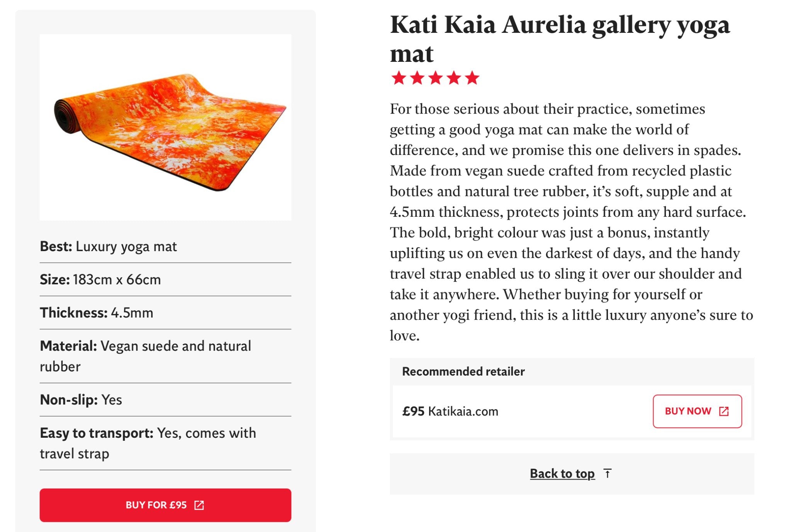The height and width of the screenshot is (532, 791).
Task: Click the Katikaia.com retailer name
Action: click(463, 411)
